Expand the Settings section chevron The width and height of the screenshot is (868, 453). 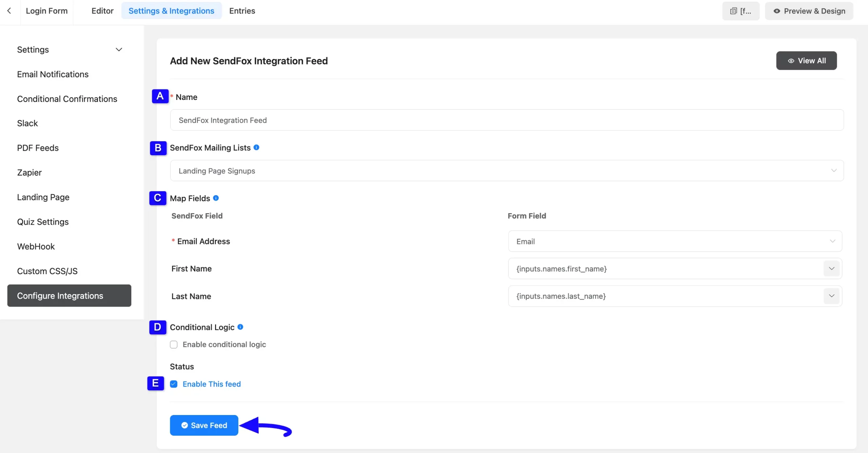point(119,49)
